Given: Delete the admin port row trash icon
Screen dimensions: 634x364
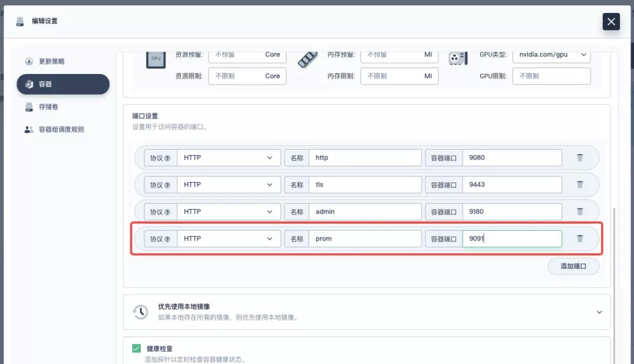Looking at the screenshot, I should coord(580,211).
